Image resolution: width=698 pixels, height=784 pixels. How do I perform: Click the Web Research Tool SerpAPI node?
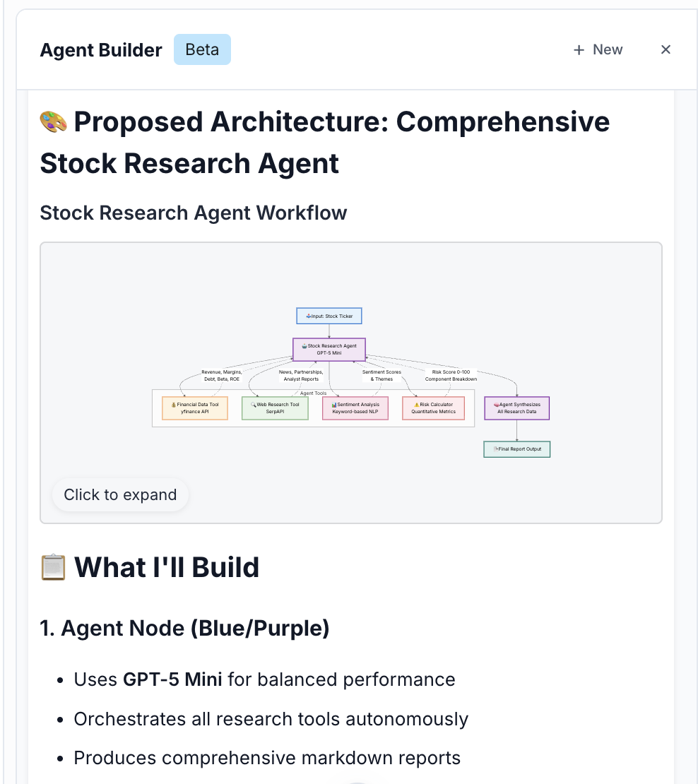[275, 408]
